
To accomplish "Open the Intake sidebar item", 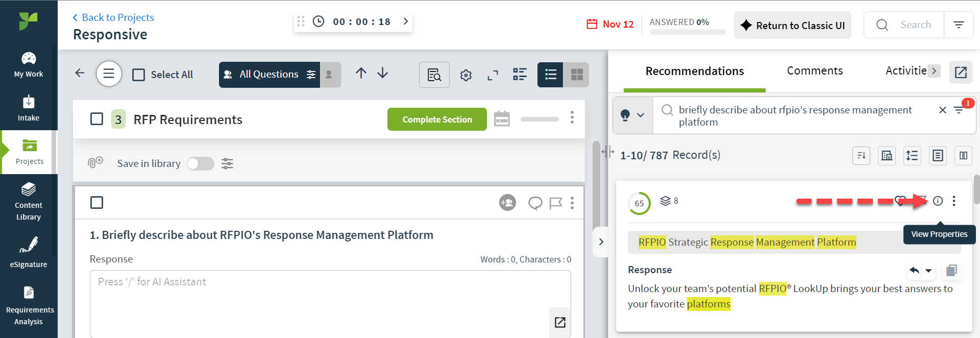I will 29,108.
